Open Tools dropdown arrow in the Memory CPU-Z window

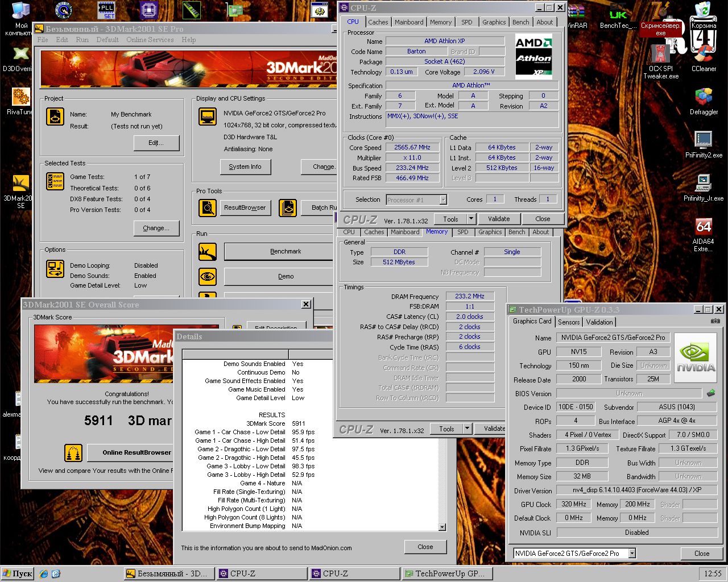[467, 429]
